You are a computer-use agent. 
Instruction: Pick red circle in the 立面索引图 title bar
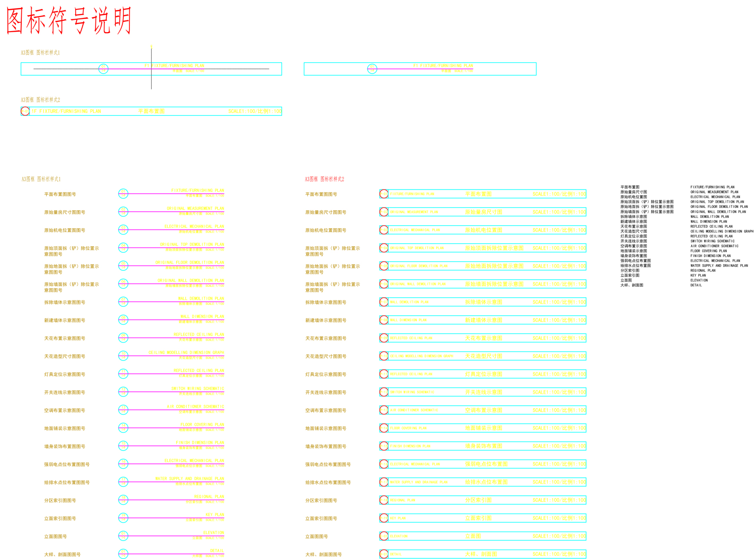pyautogui.click(x=384, y=518)
